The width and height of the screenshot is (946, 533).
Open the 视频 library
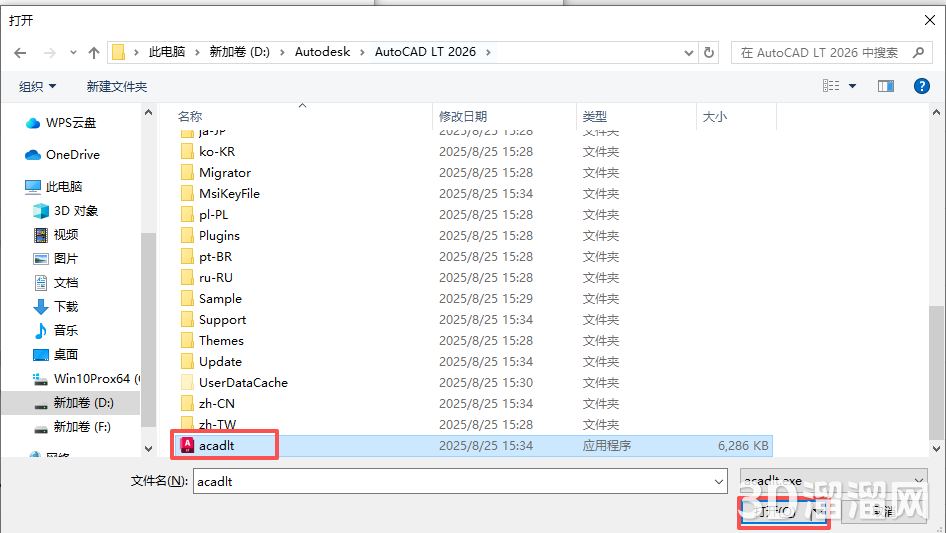click(x=56, y=235)
